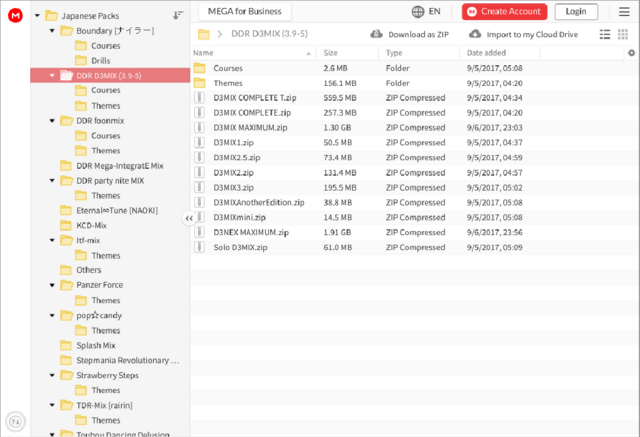Select the D3MIX COMPLETE T.zip row
Image resolution: width=640 pixels, height=437 pixels.
[x=415, y=98]
